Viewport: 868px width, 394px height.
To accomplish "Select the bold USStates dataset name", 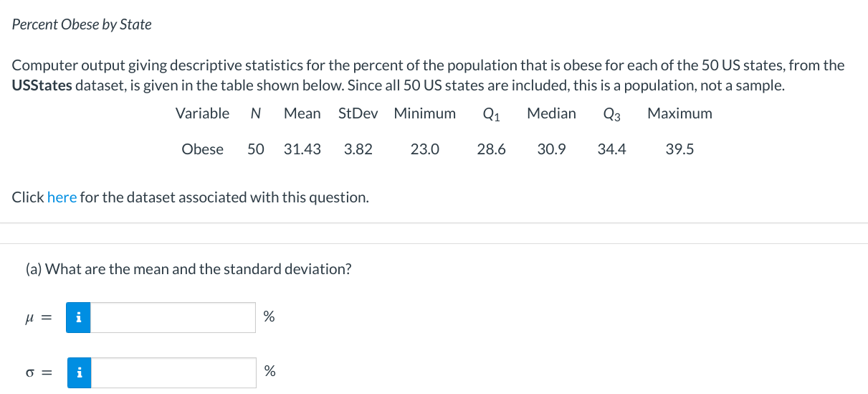I will pos(42,86).
